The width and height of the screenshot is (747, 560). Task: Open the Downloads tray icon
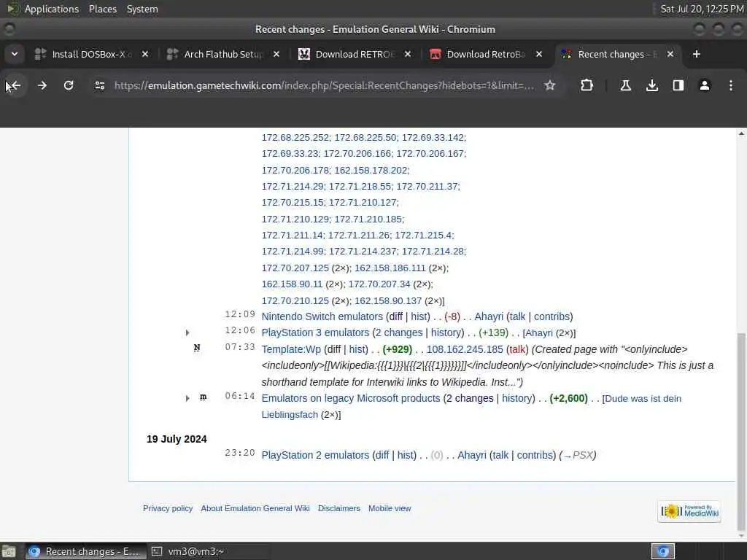click(x=652, y=86)
